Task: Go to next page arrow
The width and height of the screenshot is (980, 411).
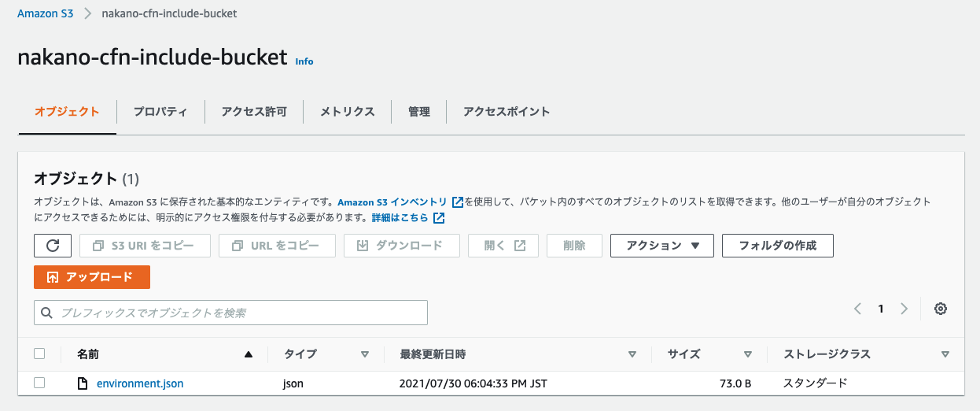Action: [904, 309]
